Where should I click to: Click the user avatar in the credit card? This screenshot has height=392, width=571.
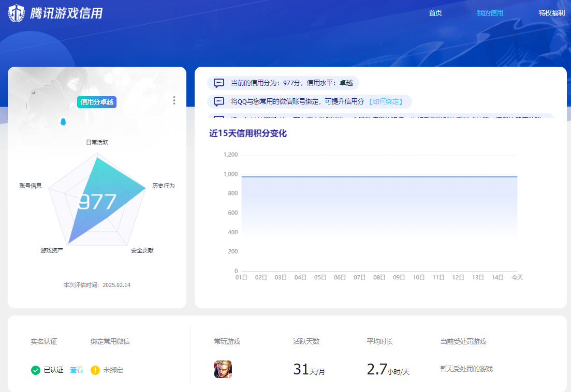point(47,106)
